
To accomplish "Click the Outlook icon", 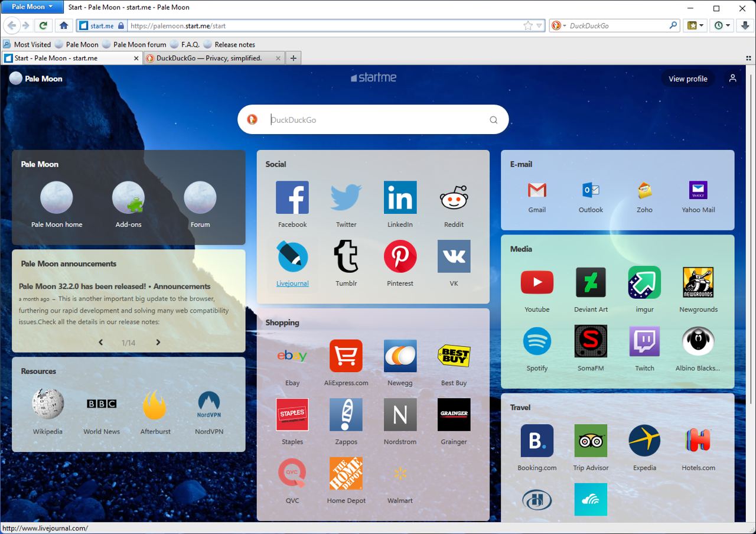I will [x=591, y=190].
